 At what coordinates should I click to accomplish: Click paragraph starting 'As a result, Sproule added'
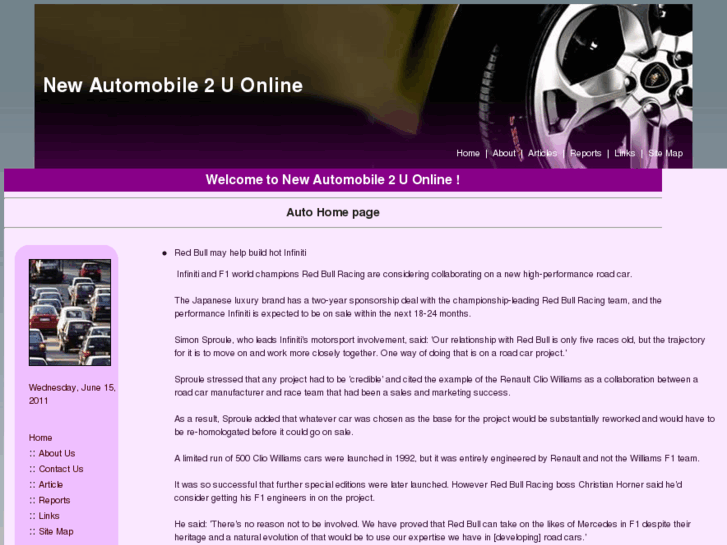(444, 425)
